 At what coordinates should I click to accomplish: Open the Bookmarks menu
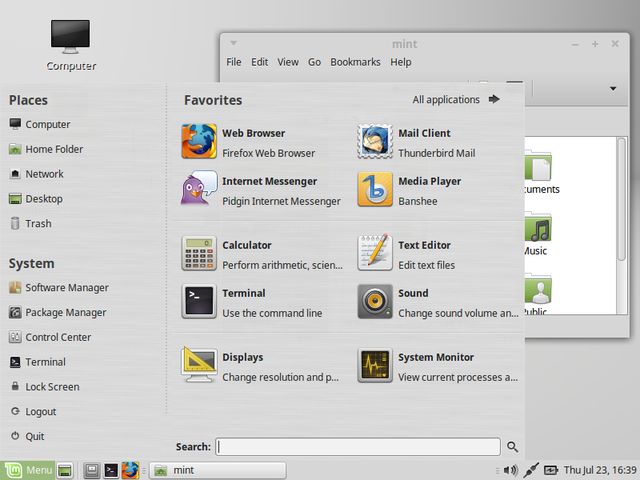click(x=355, y=62)
